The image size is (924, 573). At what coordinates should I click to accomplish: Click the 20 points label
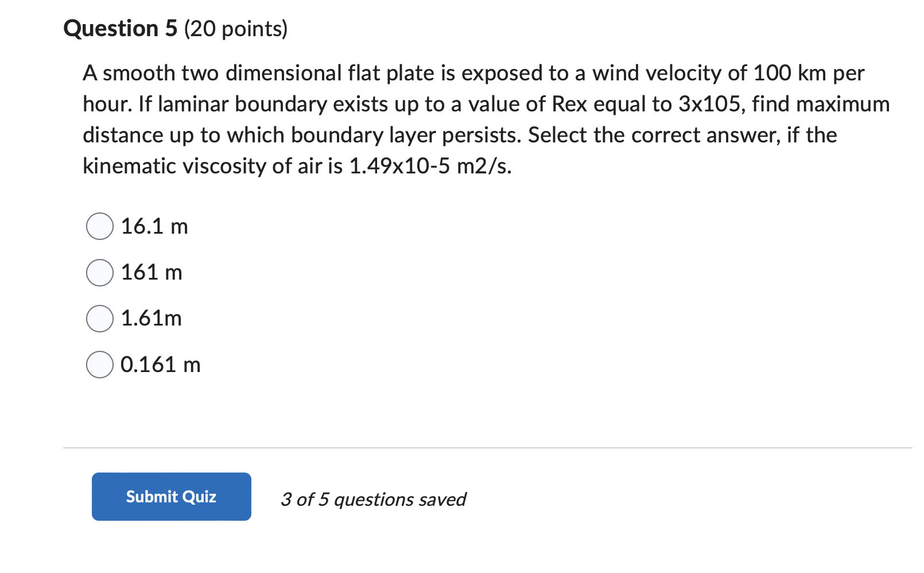click(x=235, y=28)
